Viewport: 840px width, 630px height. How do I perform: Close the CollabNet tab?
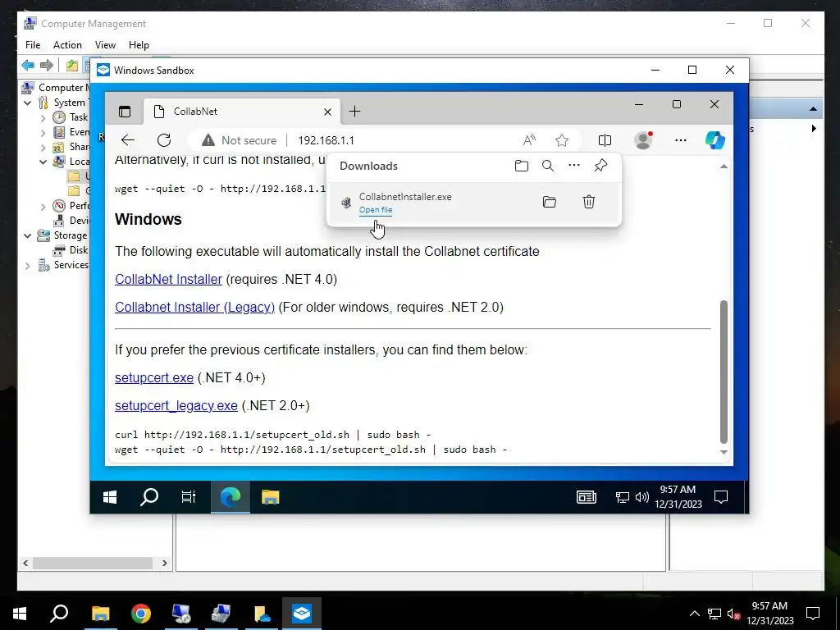[x=328, y=112]
